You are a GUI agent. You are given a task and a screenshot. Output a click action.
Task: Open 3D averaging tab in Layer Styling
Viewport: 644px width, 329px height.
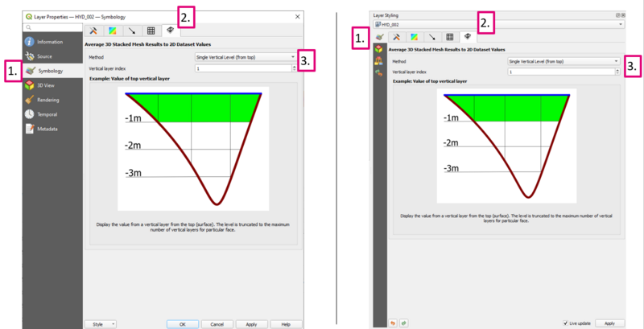[468, 37]
